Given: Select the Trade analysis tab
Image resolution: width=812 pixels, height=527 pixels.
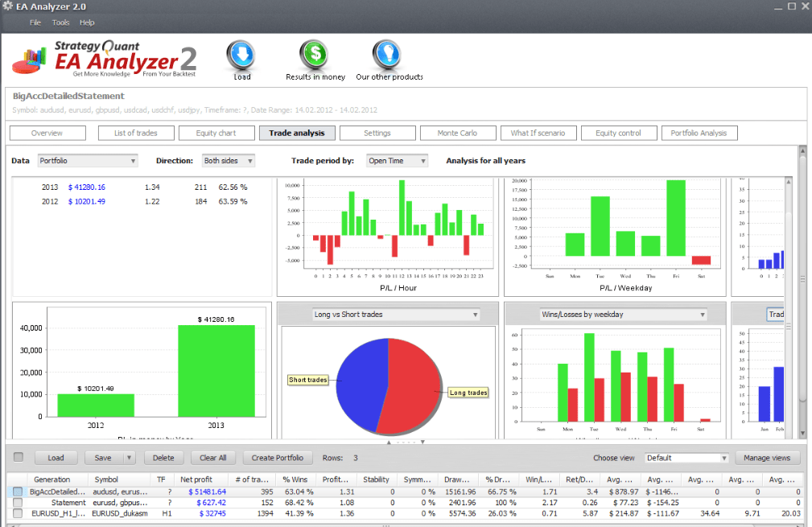Looking at the screenshot, I should (297, 133).
